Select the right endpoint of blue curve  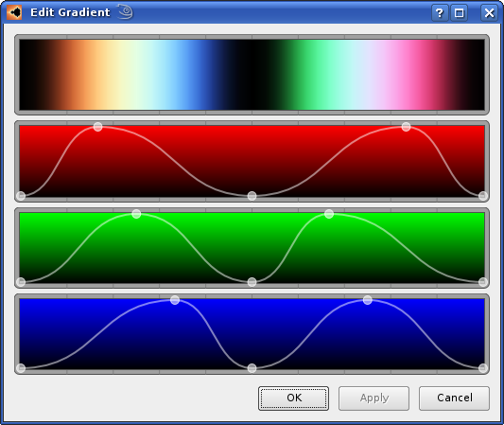pyautogui.click(x=483, y=368)
